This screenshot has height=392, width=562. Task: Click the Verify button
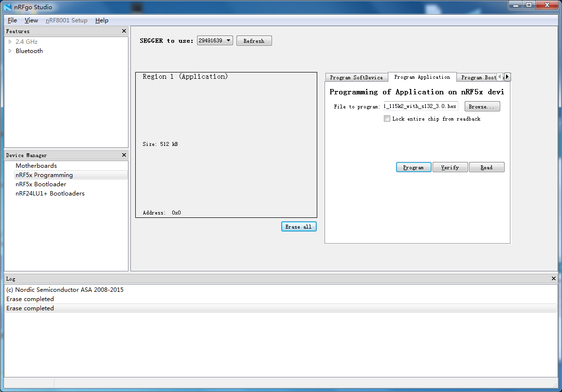[x=450, y=167]
